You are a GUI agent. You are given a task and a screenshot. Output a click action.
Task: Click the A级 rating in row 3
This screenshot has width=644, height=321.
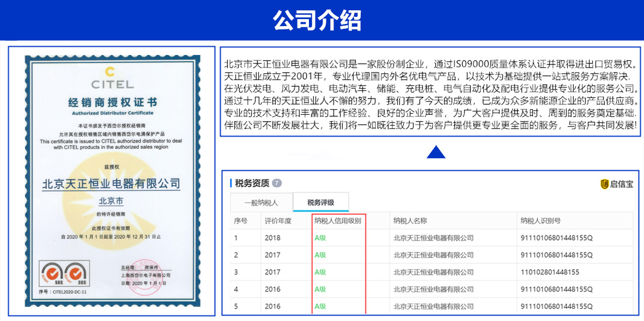[320, 272]
